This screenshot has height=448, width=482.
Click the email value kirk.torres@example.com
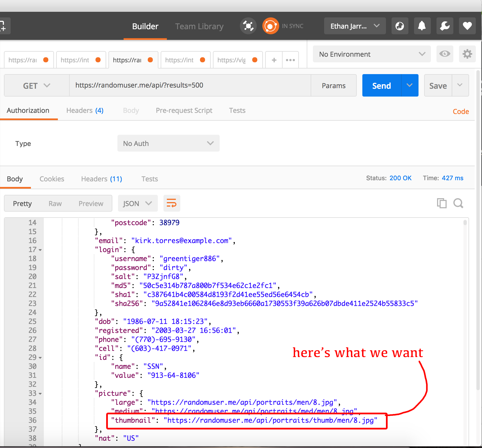(x=181, y=241)
